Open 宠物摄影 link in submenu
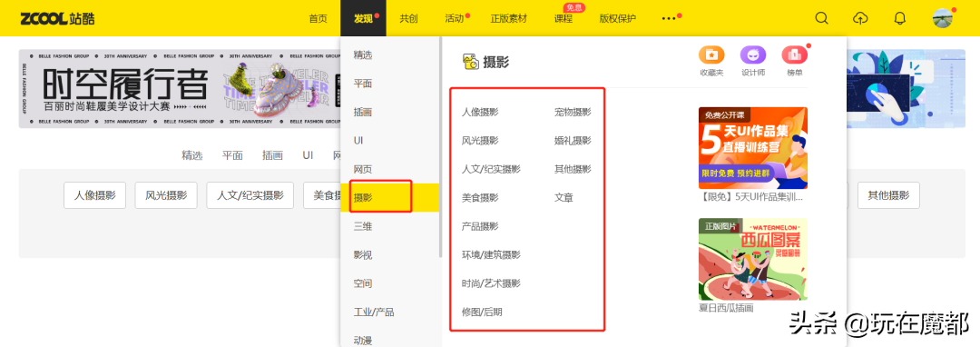 point(573,112)
